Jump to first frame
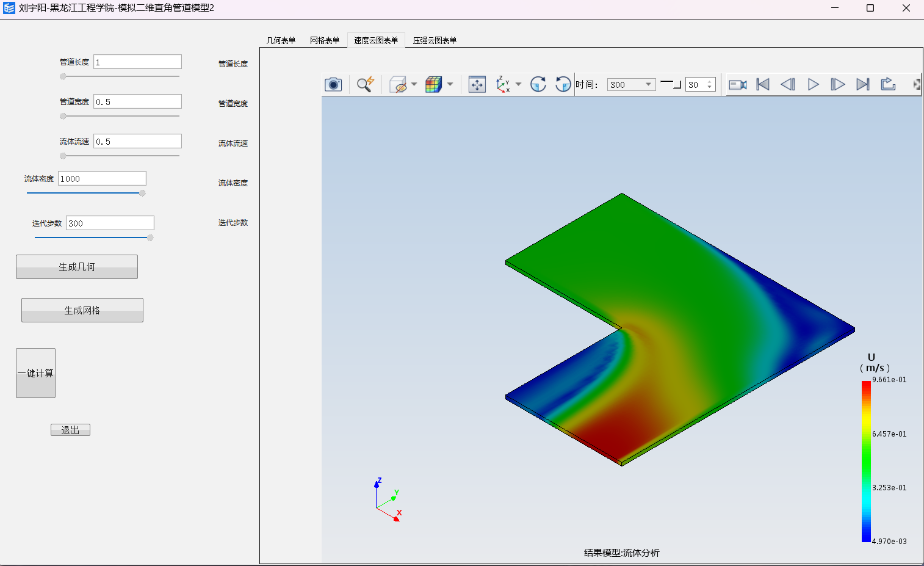The image size is (924, 566). coord(763,84)
